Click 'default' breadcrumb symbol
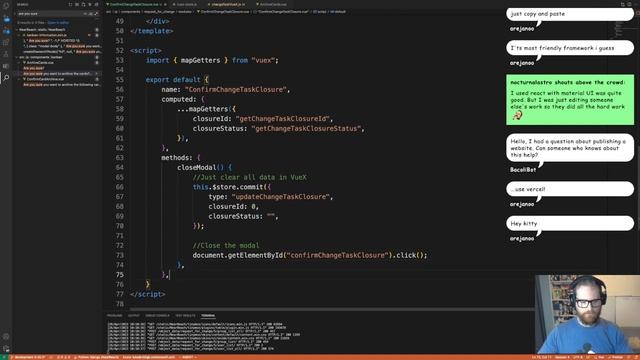 pos(338,12)
